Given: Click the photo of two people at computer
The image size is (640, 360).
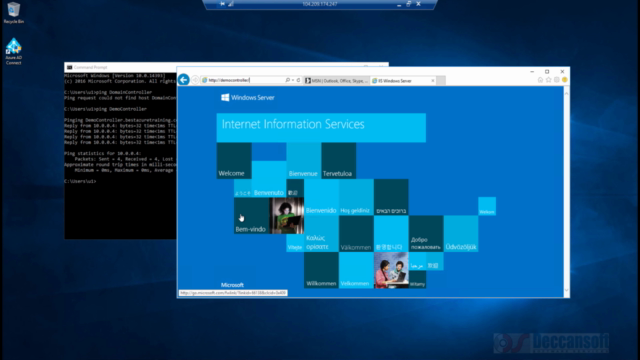Looking at the screenshot, I should pos(391,270).
